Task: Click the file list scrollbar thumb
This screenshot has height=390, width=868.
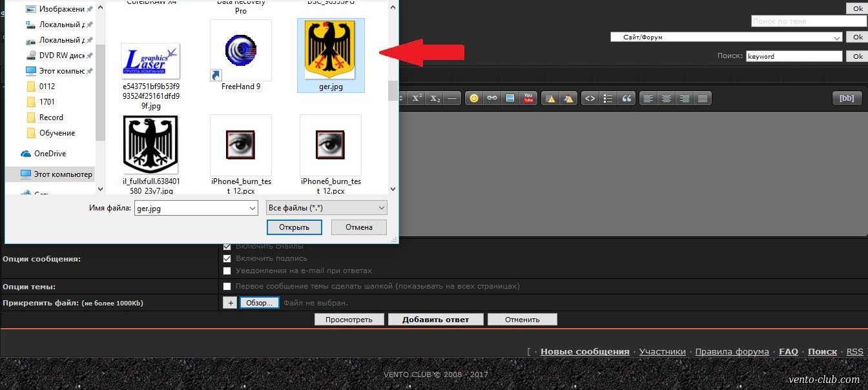Action: [x=393, y=90]
